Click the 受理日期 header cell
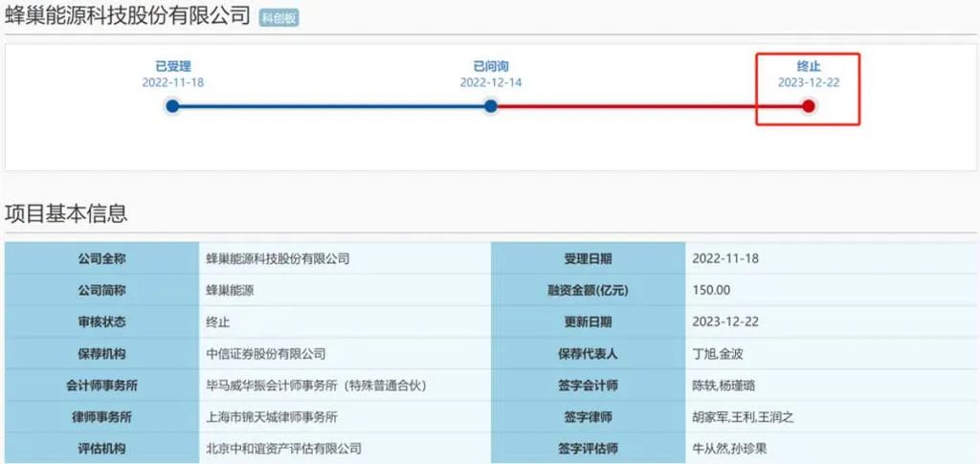The width and height of the screenshot is (980, 464). (x=589, y=258)
